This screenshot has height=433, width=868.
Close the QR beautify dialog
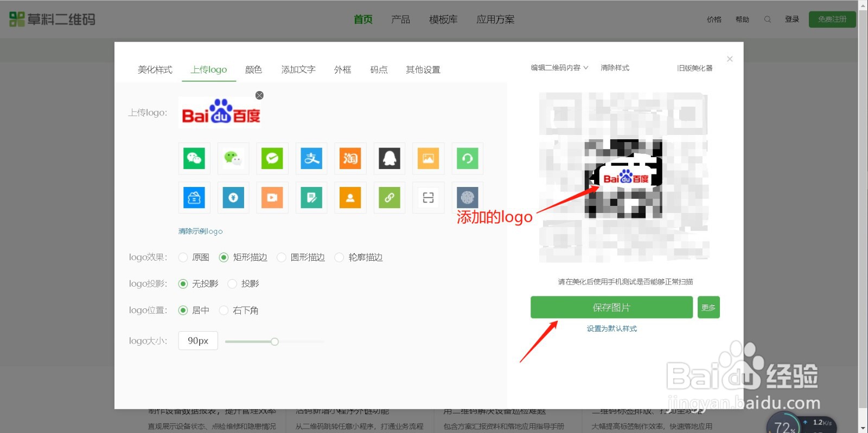[730, 59]
